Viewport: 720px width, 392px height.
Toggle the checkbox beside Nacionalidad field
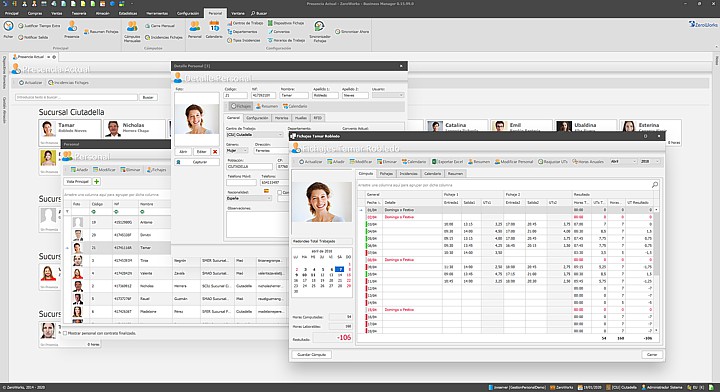280,192
